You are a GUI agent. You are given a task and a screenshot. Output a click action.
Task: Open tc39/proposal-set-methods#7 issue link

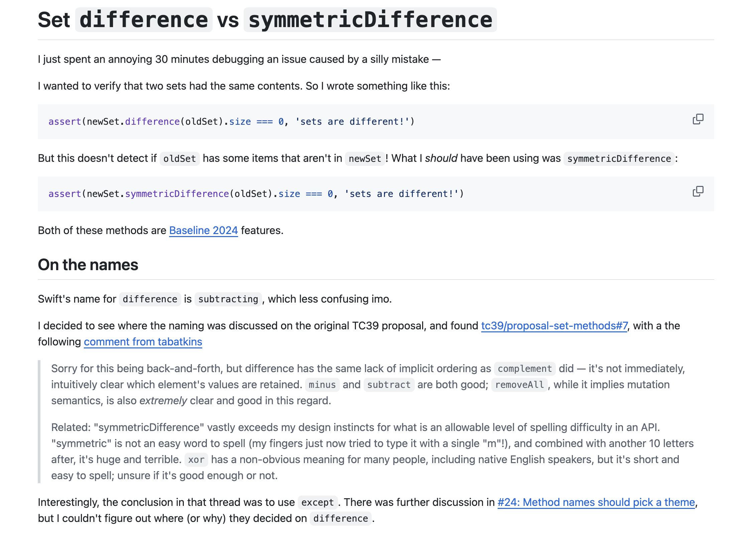(554, 326)
